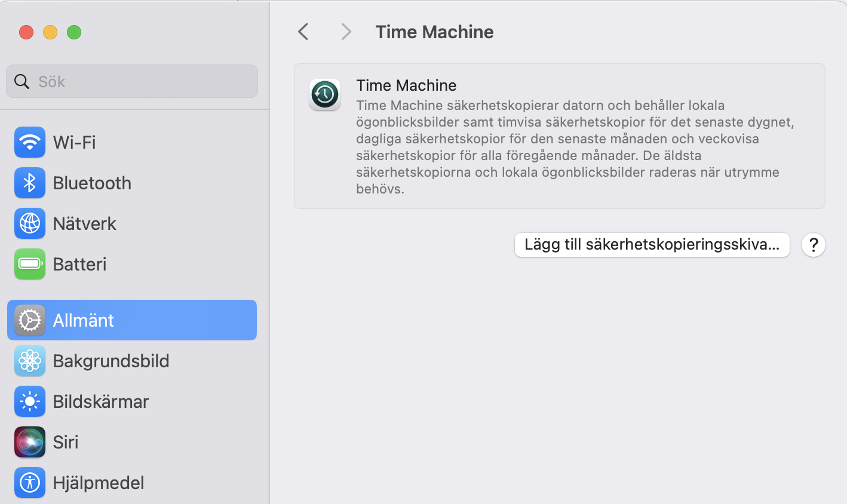Open Bildskärmar via the sun icon

[x=30, y=401]
